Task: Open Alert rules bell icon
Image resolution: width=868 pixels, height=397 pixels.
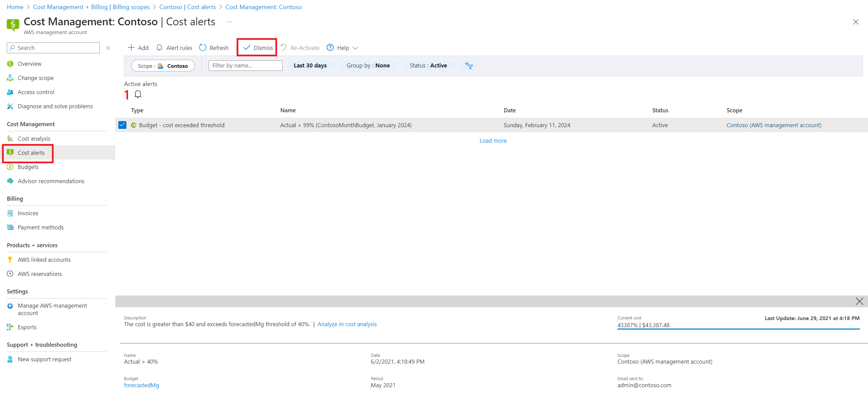Action: point(159,48)
